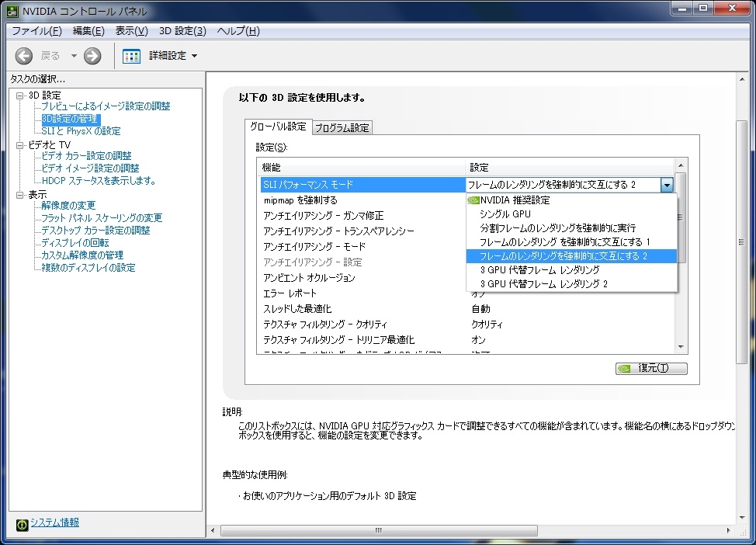Collapse the ビデオと TV tree node
The height and width of the screenshot is (545, 756).
tap(19, 144)
